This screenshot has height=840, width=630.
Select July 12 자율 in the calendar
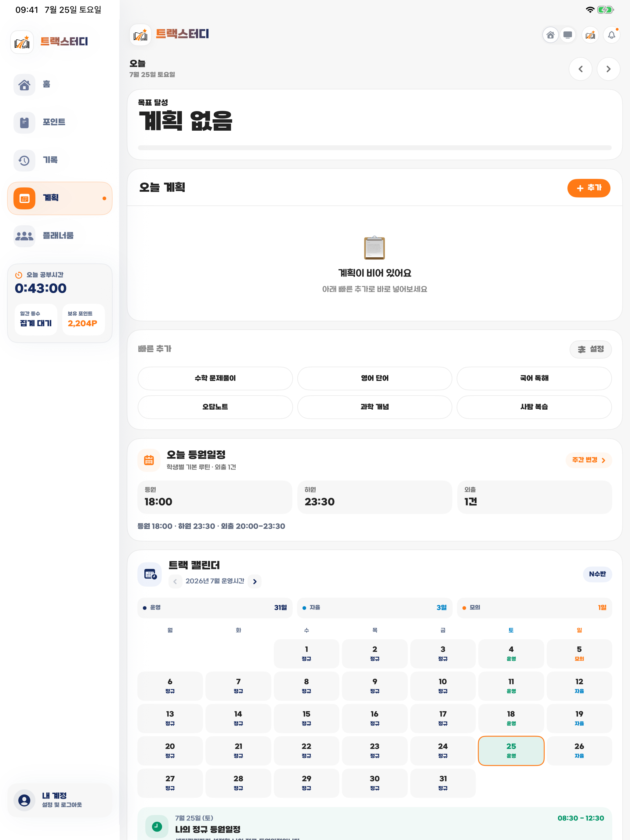(579, 686)
